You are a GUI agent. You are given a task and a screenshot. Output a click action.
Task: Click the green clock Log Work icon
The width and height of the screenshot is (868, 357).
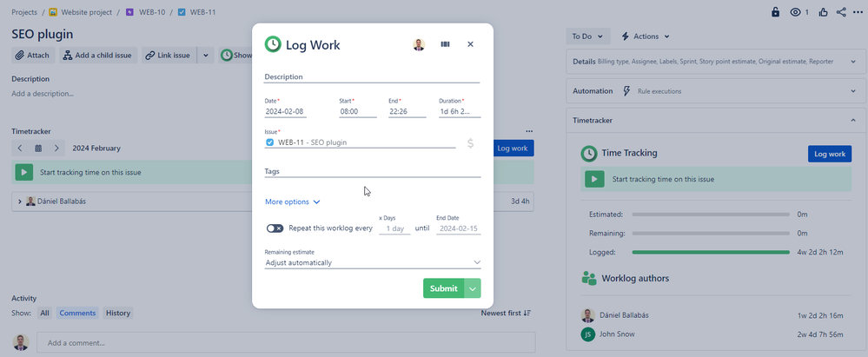(273, 44)
